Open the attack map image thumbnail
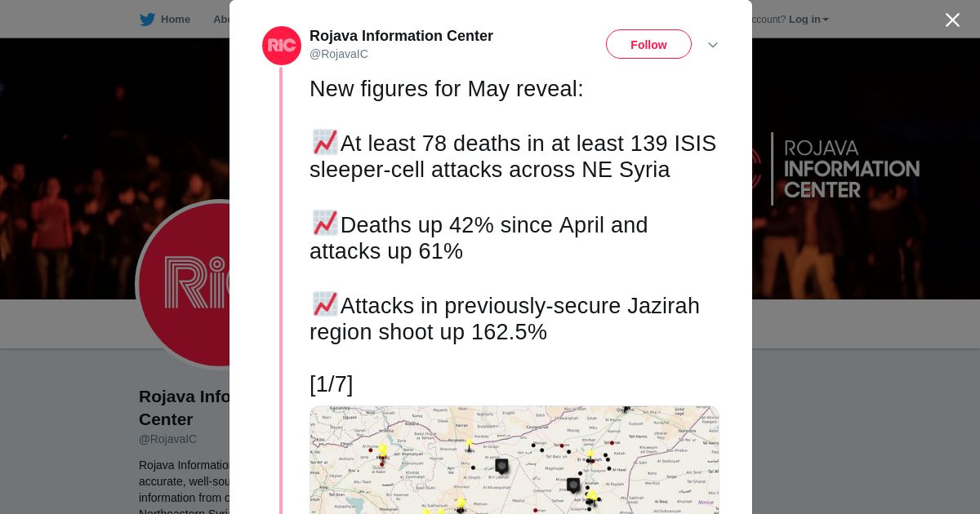Screen dimensions: 980x514 [514, 460]
